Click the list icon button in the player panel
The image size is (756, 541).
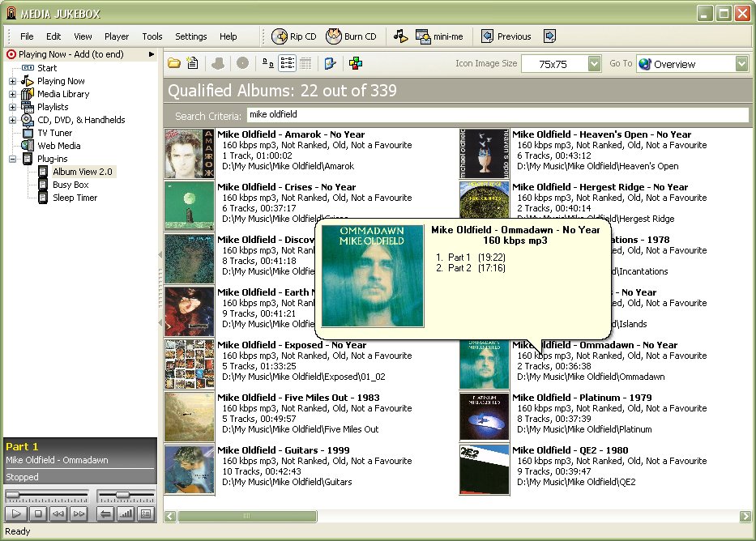click(x=146, y=514)
